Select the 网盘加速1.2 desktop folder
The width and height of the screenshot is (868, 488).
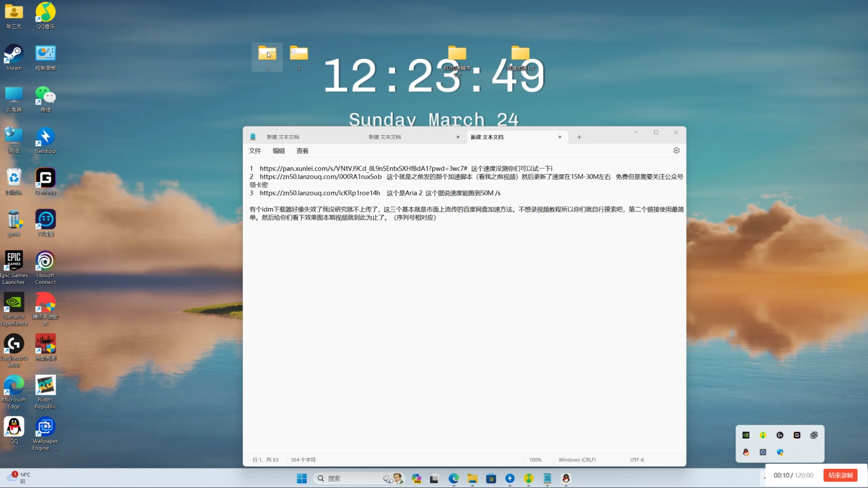pos(520,58)
